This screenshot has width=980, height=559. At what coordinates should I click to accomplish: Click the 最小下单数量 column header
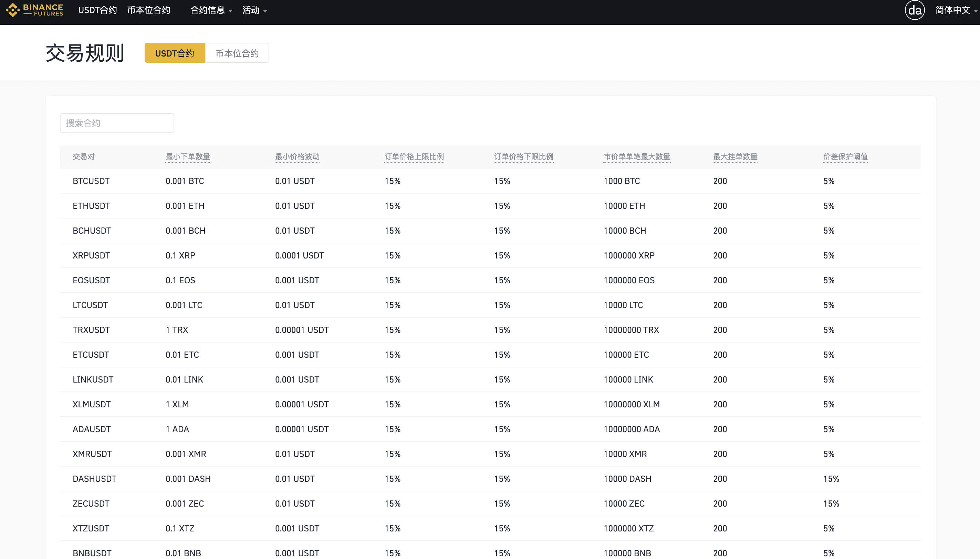(188, 157)
